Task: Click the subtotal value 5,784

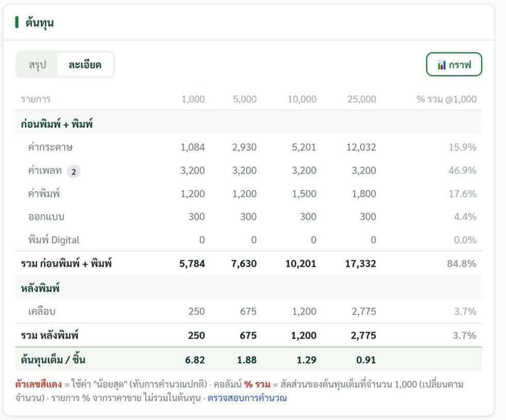Action: click(x=192, y=263)
